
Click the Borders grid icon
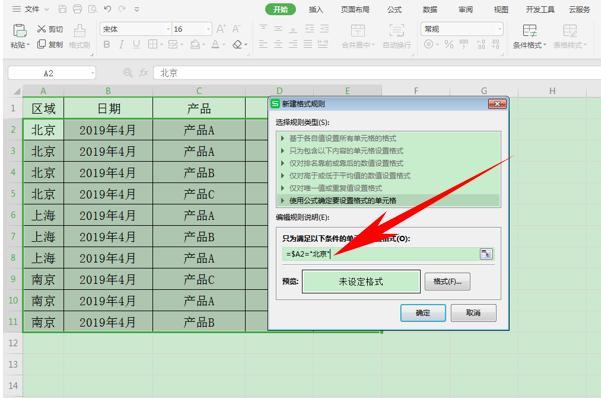coord(153,44)
